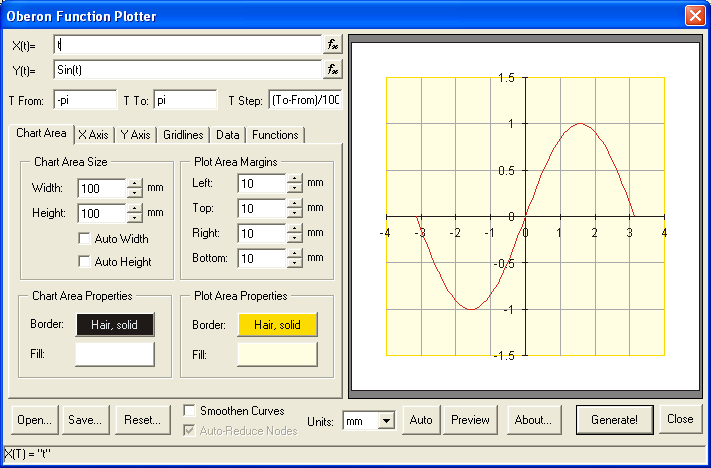Switch to the Chart Area tab

(41, 133)
